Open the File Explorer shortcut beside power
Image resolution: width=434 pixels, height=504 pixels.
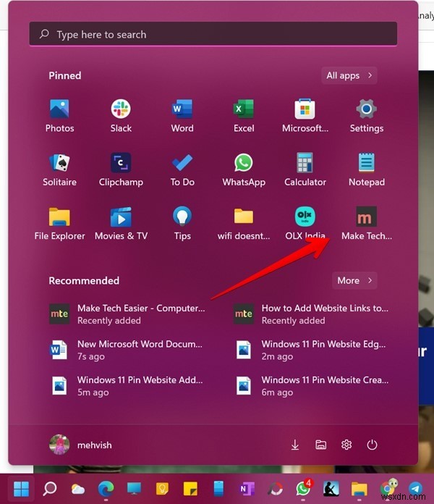[x=320, y=445]
